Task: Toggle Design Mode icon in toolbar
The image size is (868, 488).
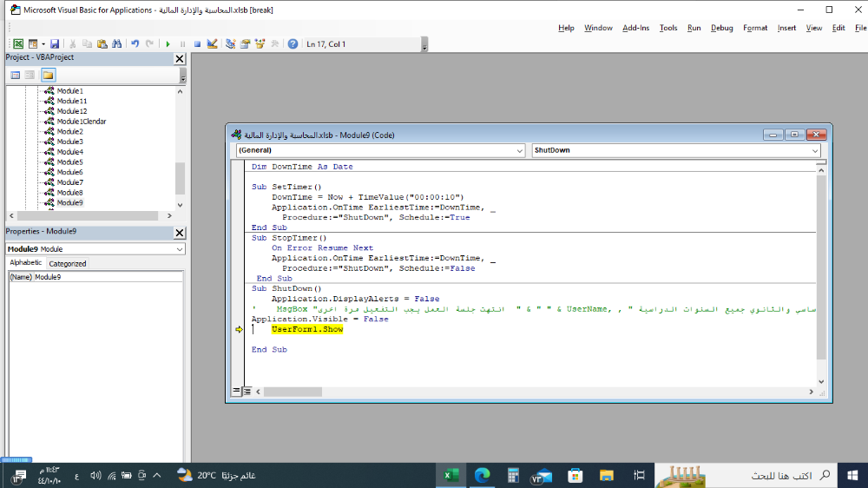Action: point(213,43)
